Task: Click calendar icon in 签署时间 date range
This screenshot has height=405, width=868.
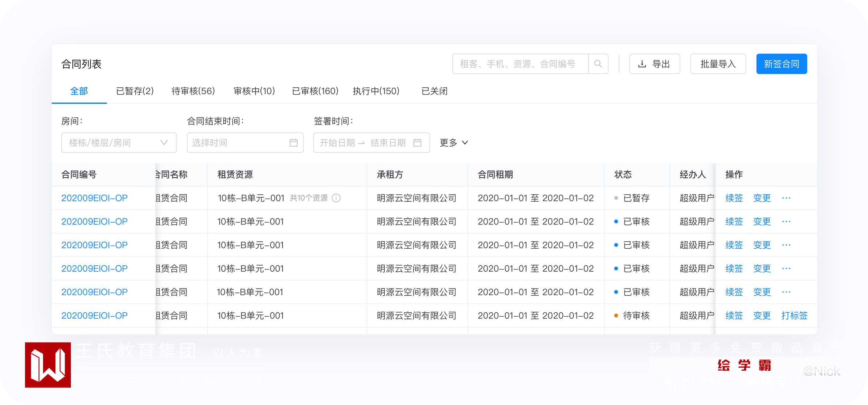Action: [x=417, y=143]
